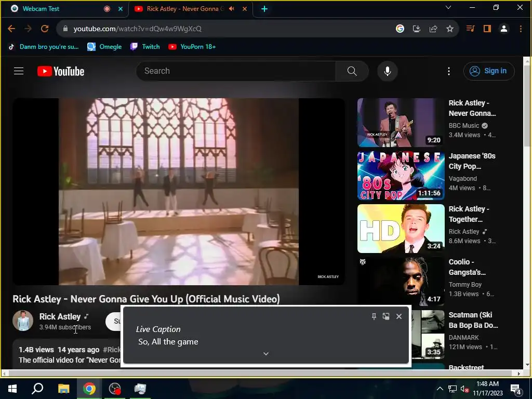Screen dimensions: 532x399
Task: Click the YouTube search magnifier button
Action: point(352,71)
